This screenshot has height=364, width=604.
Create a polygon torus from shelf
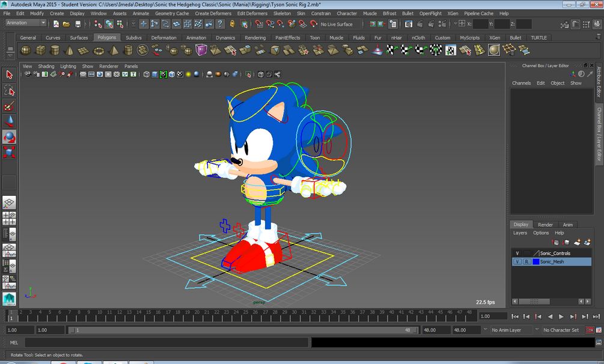click(99, 50)
